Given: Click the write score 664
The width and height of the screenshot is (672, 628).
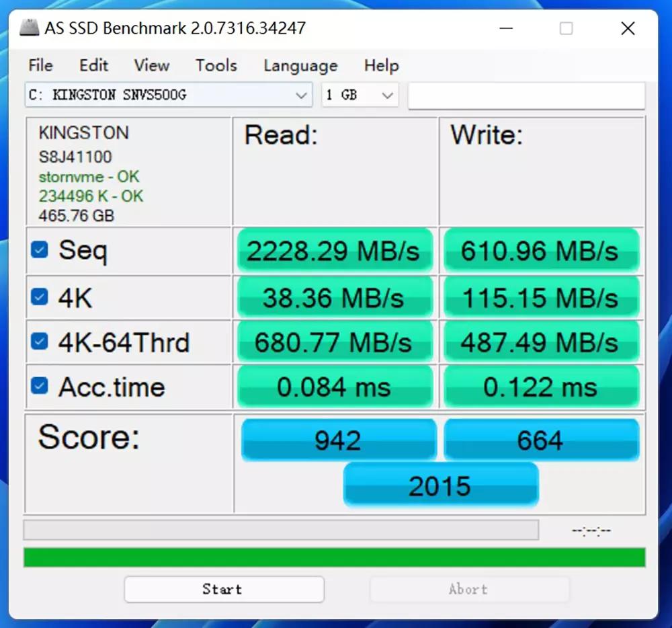Looking at the screenshot, I should [541, 440].
